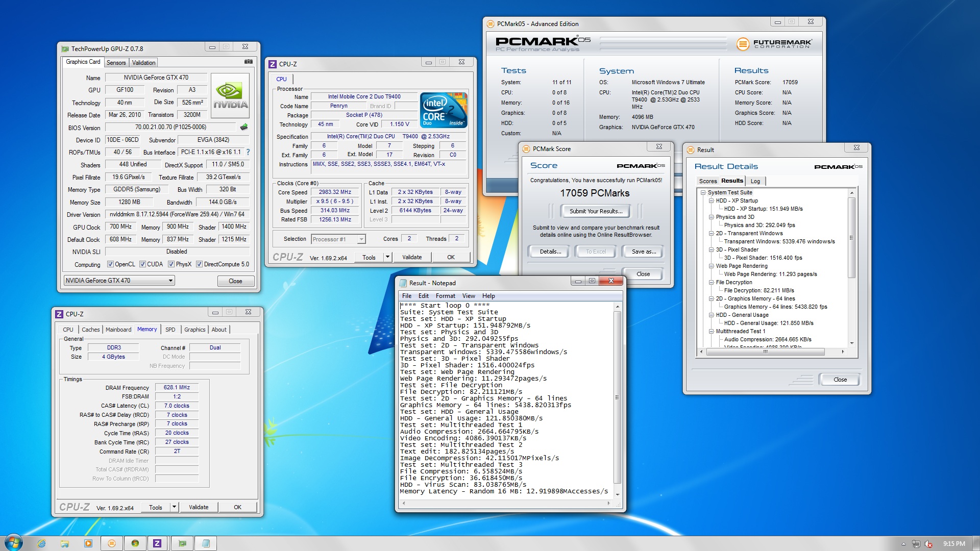Click the Save as... button
Viewport: 980px width, 551px height.
[x=644, y=252]
